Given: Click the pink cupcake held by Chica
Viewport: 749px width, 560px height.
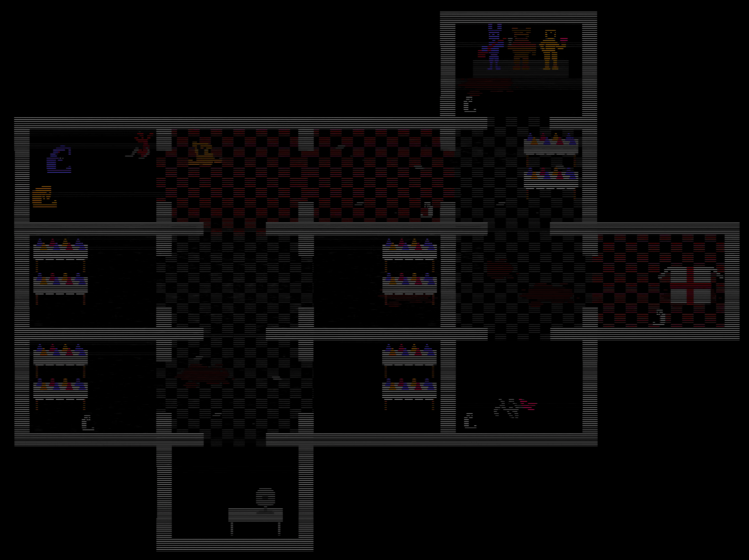Looking at the screenshot, I should (564, 40).
